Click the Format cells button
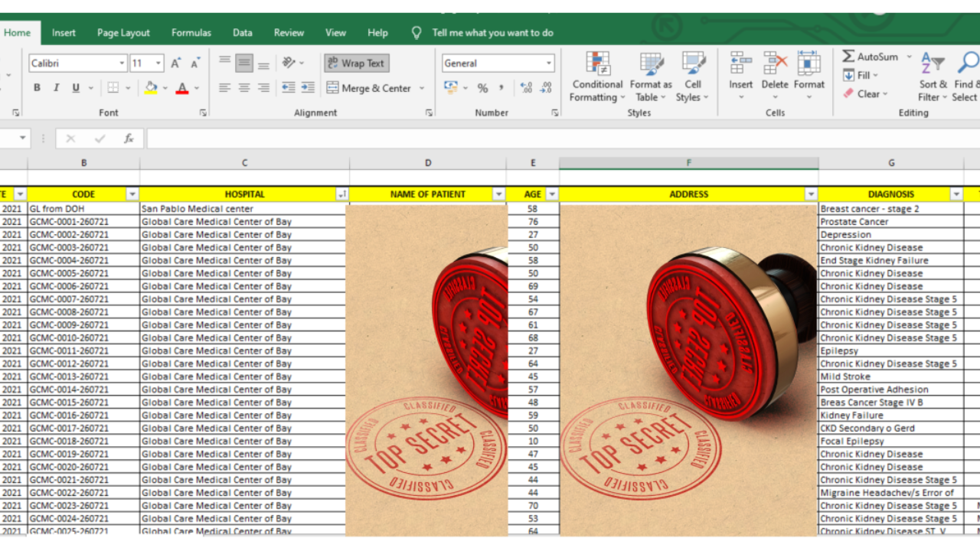This screenshot has width=980, height=551. pyautogui.click(x=809, y=77)
